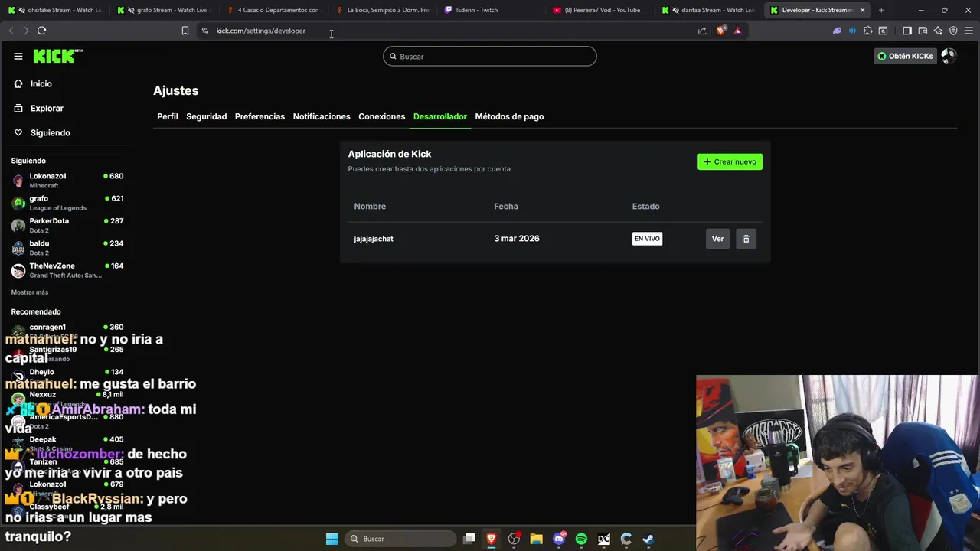Open the hamburger sidebar menu
This screenshot has width=980, height=551.
[18, 56]
